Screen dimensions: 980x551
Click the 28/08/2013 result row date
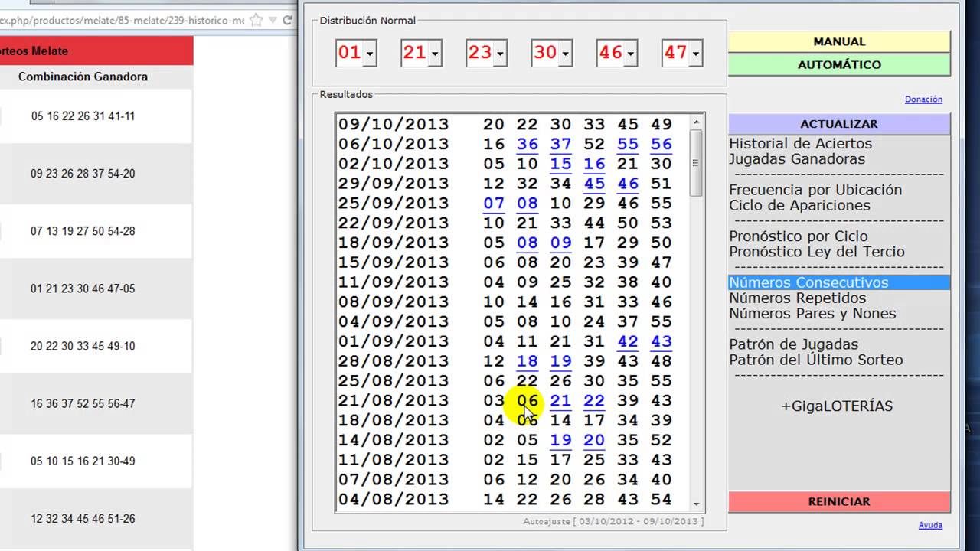tap(394, 361)
